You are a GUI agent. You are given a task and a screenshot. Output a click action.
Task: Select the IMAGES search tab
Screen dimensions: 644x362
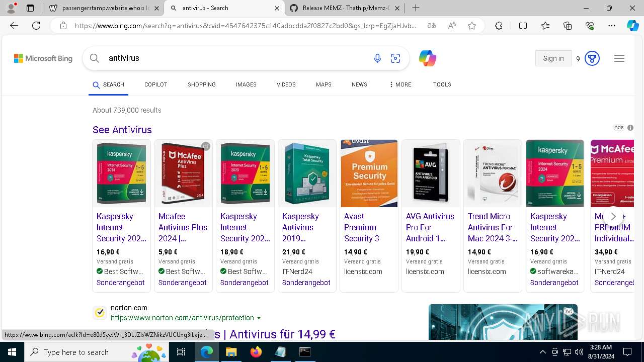pos(246,84)
